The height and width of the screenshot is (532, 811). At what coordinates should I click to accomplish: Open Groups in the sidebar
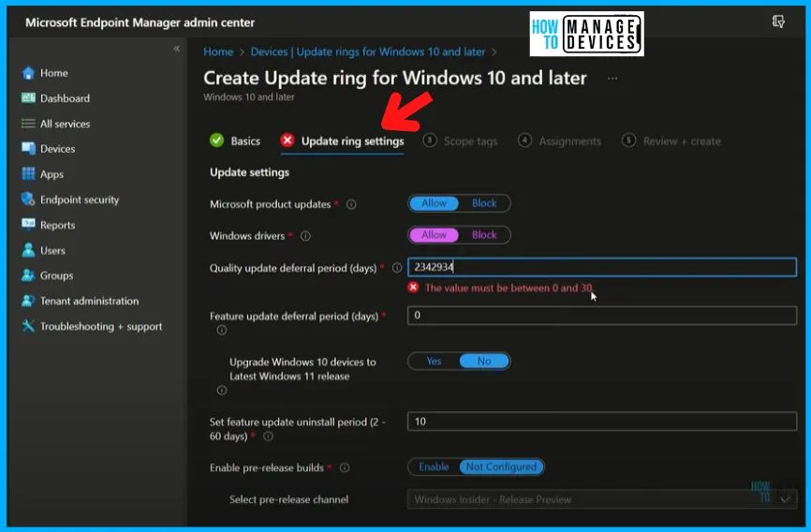pos(56,275)
